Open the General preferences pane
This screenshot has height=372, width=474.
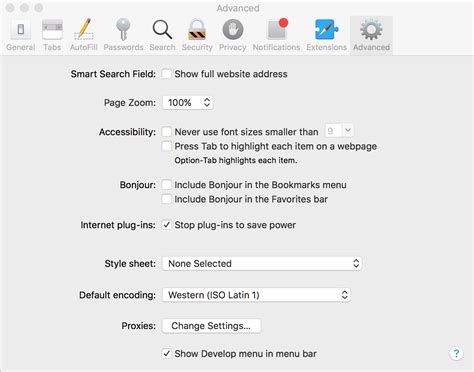click(x=21, y=35)
